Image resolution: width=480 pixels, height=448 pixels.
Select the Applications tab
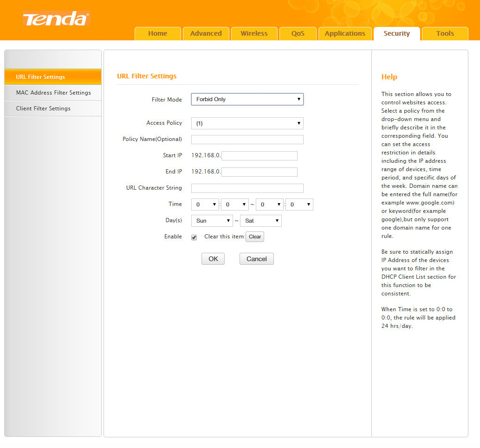tap(345, 34)
